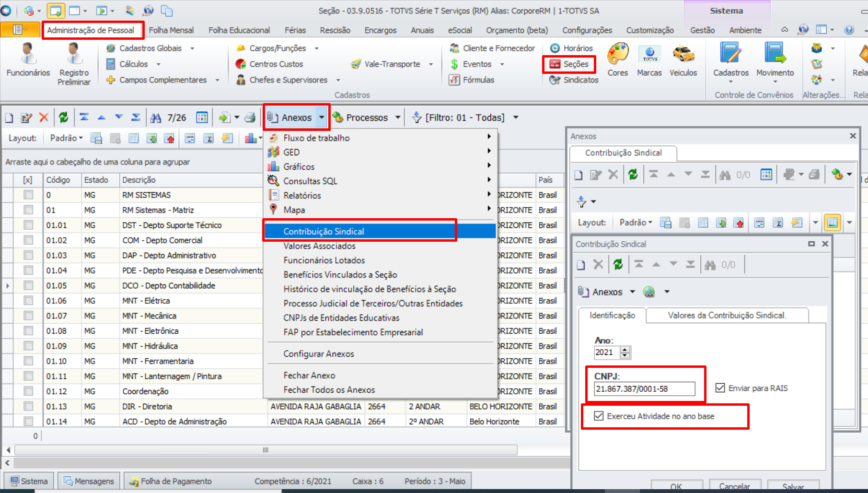Check the row 01.14 ACD checkbox

click(x=29, y=422)
